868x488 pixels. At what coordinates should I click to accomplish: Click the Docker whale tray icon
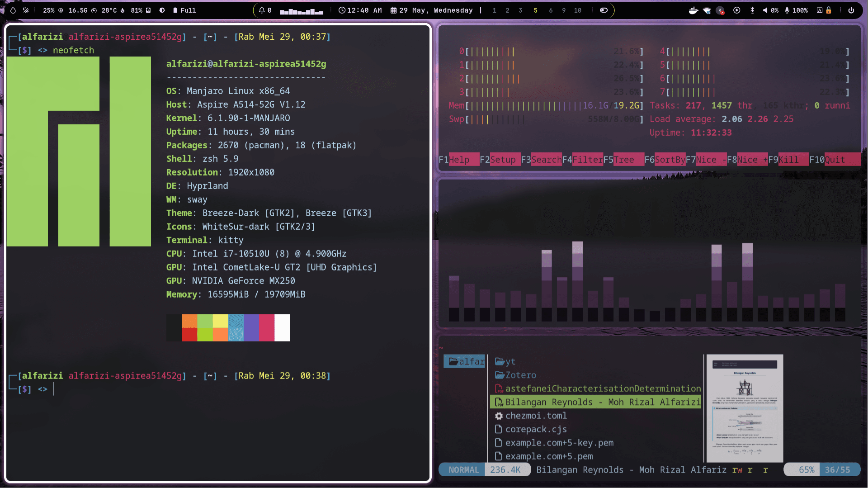tap(693, 10)
